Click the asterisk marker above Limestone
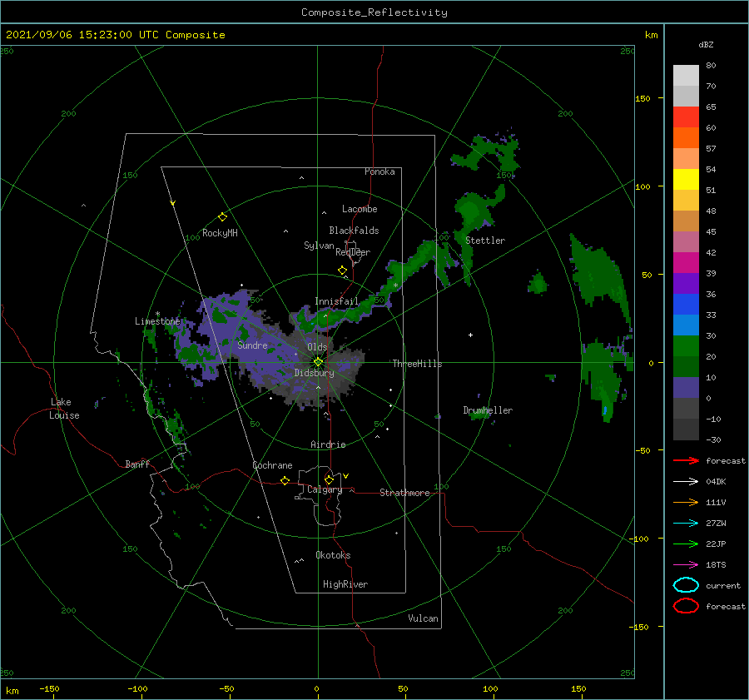This screenshot has height=700, width=749. click(x=157, y=314)
